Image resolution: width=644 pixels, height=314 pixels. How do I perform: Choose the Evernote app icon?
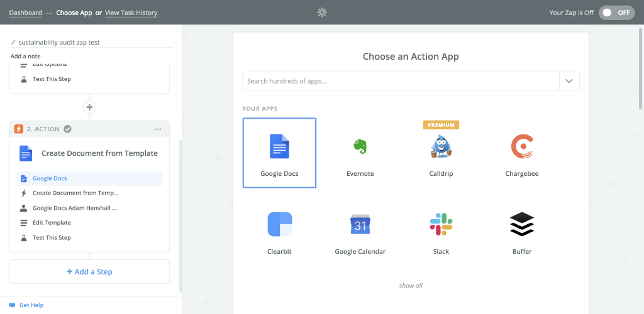[360, 146]
